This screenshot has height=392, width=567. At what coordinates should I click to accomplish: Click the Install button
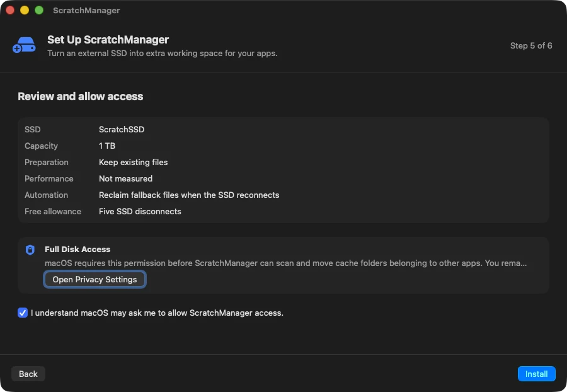tap(536, 374)
